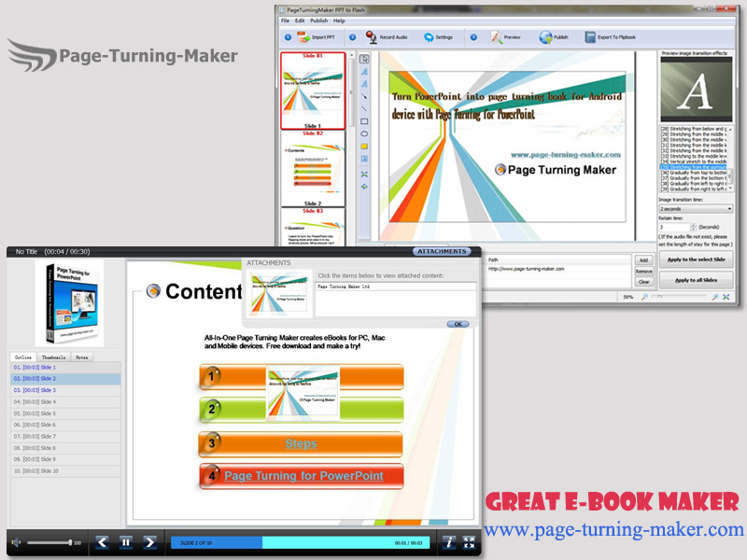Click the Clear button beside the Path list
747x560 pixels.
coord(643,282)
